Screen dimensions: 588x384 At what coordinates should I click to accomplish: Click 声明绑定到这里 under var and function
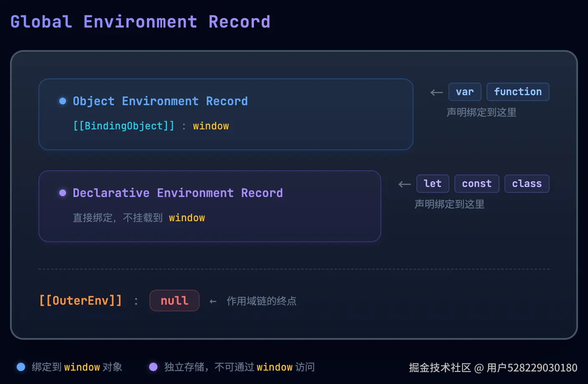coord(482,112)
